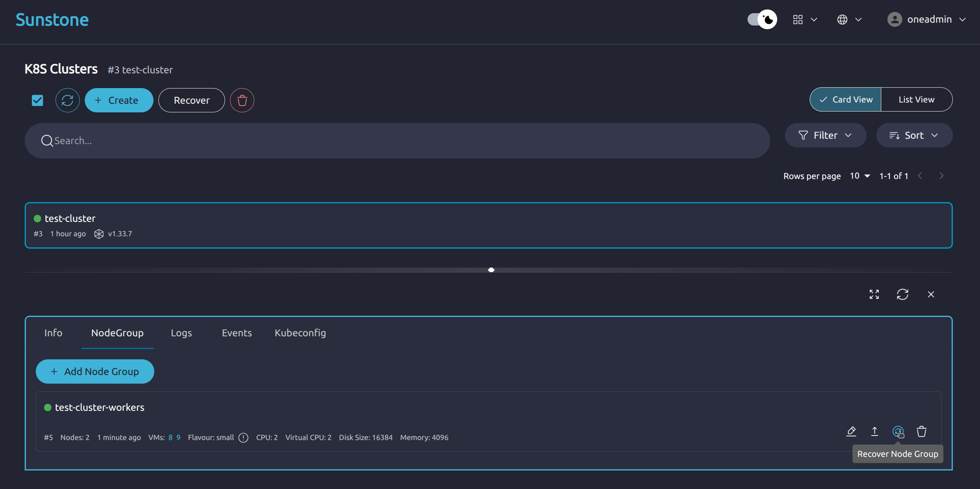Delete the test-cluster-workers node group
Screen dimensions: 980x489
(x=922, y=431)
